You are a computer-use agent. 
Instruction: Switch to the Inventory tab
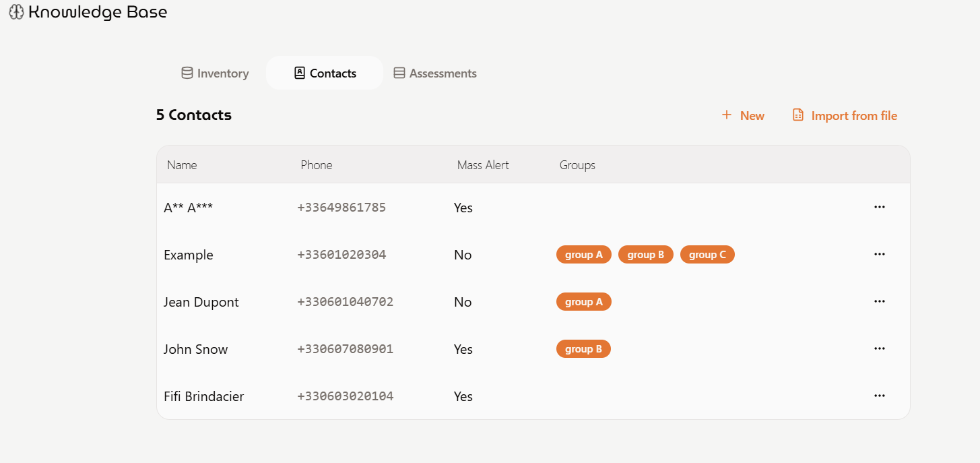pyautogui.click(x=215, y=73)
